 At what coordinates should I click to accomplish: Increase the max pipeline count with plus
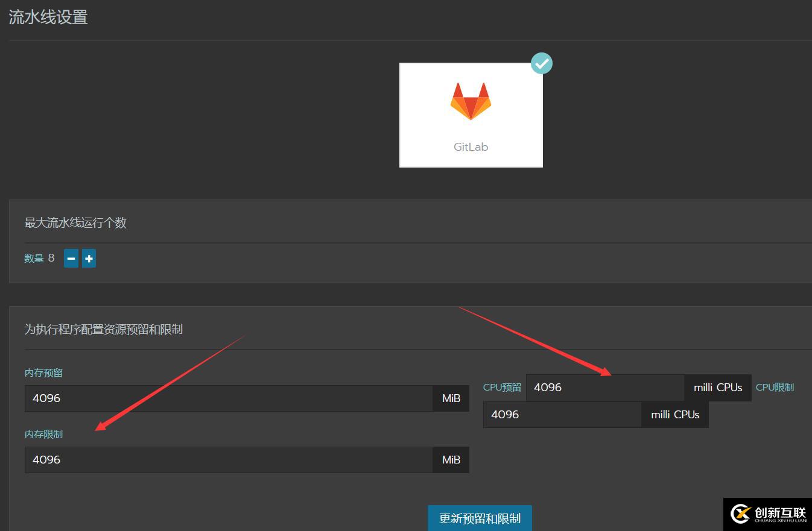(89, 259)
